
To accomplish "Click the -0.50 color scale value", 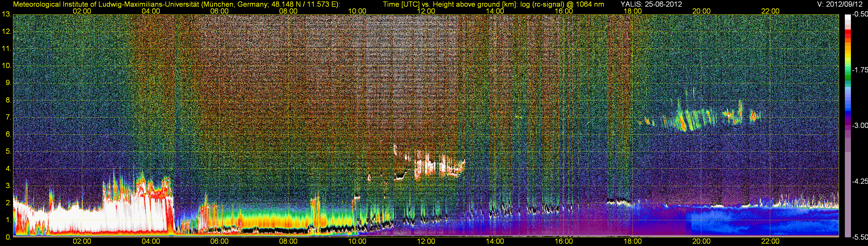I will pos(860,14).
